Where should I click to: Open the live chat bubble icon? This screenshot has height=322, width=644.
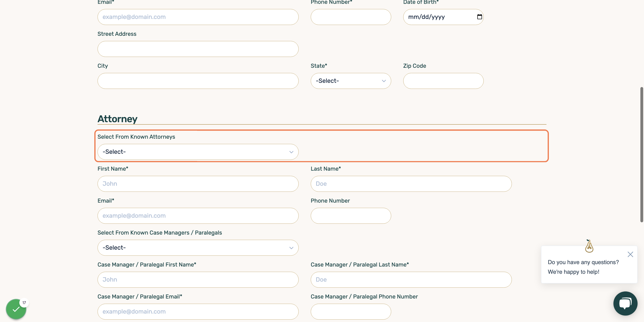(x=625, y=303)
